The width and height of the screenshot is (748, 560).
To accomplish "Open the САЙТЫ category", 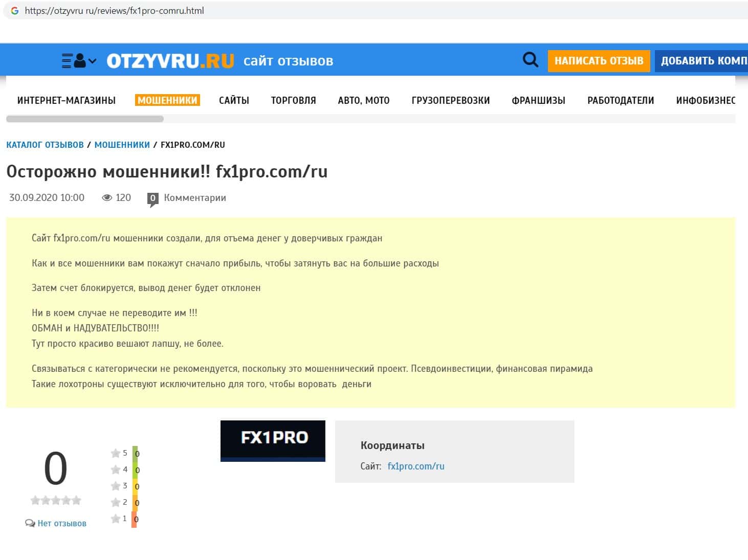I will (x=234, y=100).
